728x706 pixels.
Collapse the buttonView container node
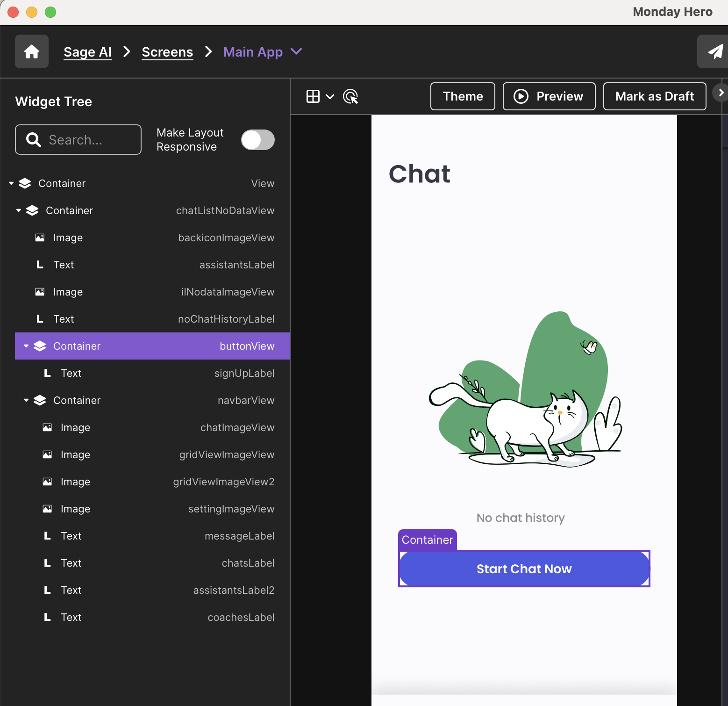pos(26,346)
